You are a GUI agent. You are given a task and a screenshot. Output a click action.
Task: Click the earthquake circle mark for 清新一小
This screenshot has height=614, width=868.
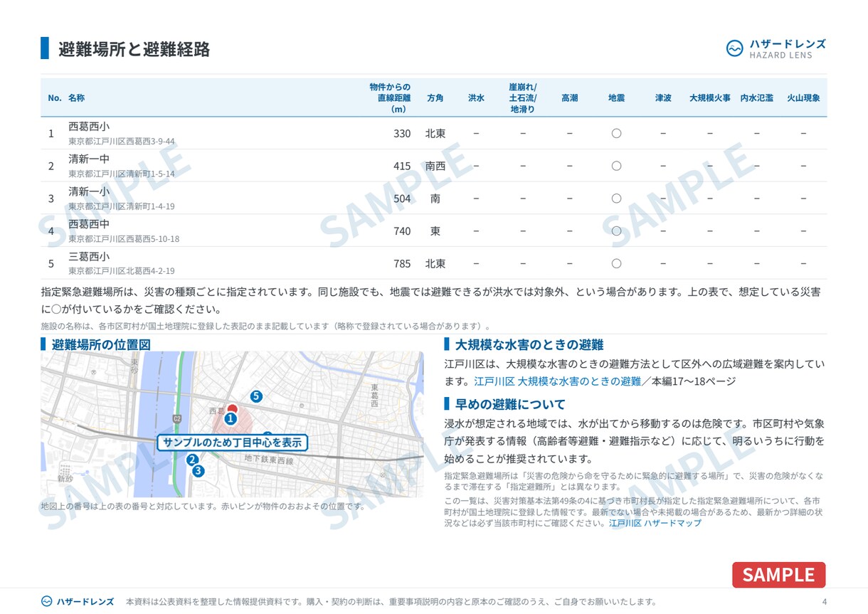click(x=616, y=199)
